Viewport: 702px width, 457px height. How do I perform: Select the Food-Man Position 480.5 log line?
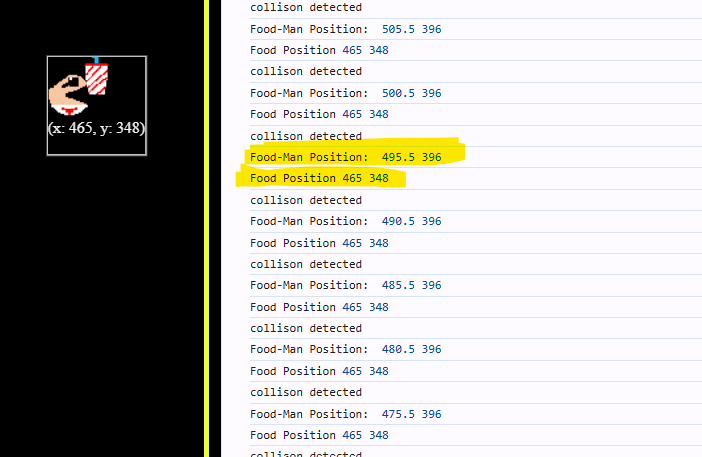click(345, 349)
